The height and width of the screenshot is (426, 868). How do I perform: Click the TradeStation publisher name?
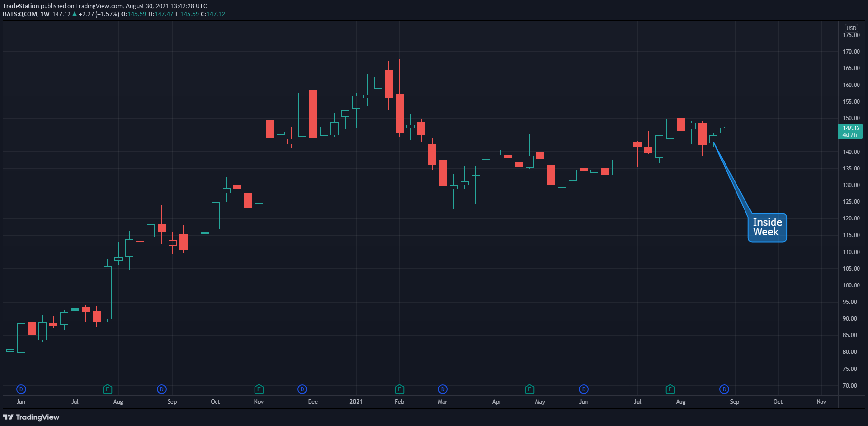tap(21, 6)
